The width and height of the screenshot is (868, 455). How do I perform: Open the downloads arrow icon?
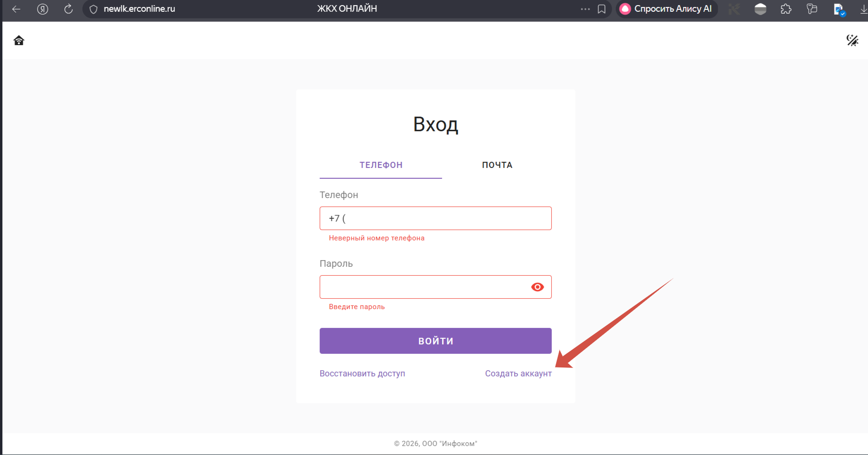pos(864,9)
